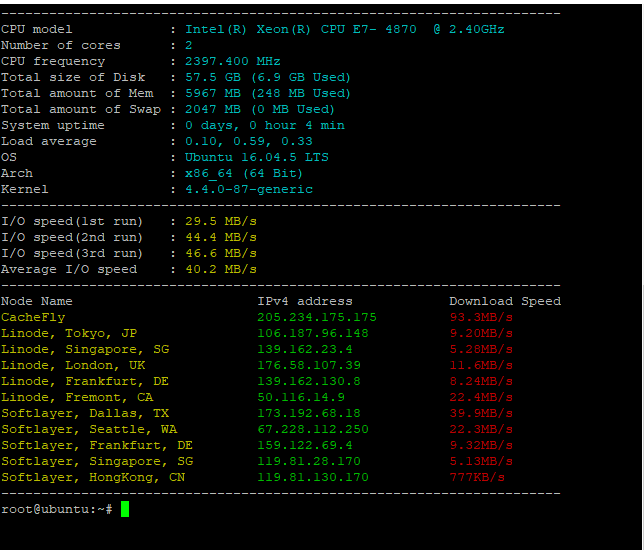Screen dimensions: 644x550
Task: Click the CPU frequency 2397.400 MHz value
Action: [x=232, y=61]
